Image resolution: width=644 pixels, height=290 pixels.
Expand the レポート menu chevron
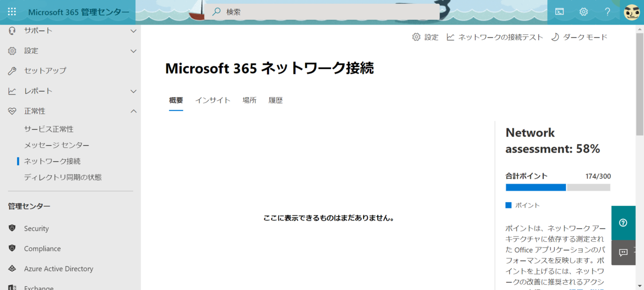134,91
